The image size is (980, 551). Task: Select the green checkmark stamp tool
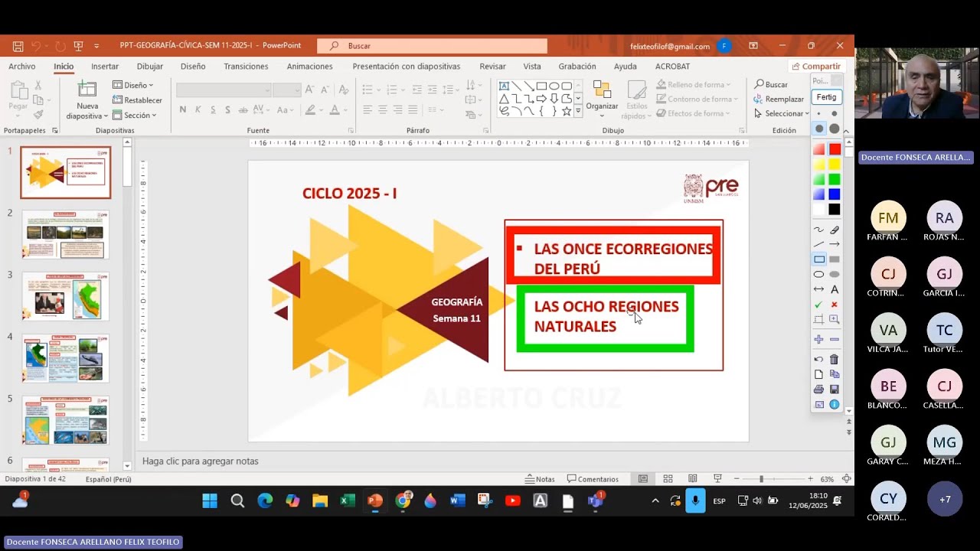coord(818,305)
